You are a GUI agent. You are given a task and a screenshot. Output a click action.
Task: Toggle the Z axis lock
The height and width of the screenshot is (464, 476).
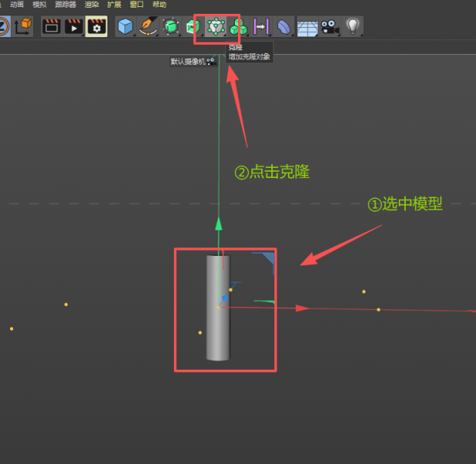[x=5, y=26]
